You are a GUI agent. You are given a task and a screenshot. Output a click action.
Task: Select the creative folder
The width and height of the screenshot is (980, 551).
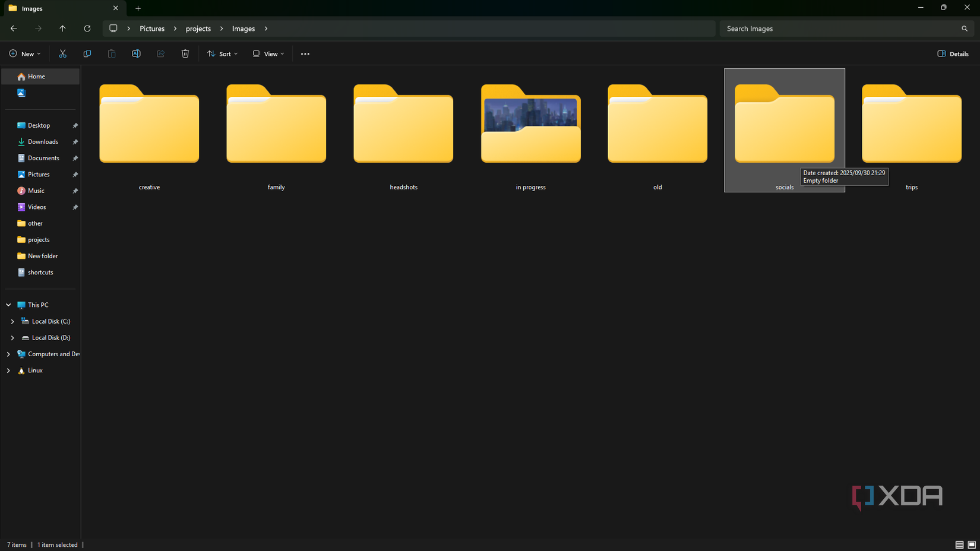coord(149,131)
